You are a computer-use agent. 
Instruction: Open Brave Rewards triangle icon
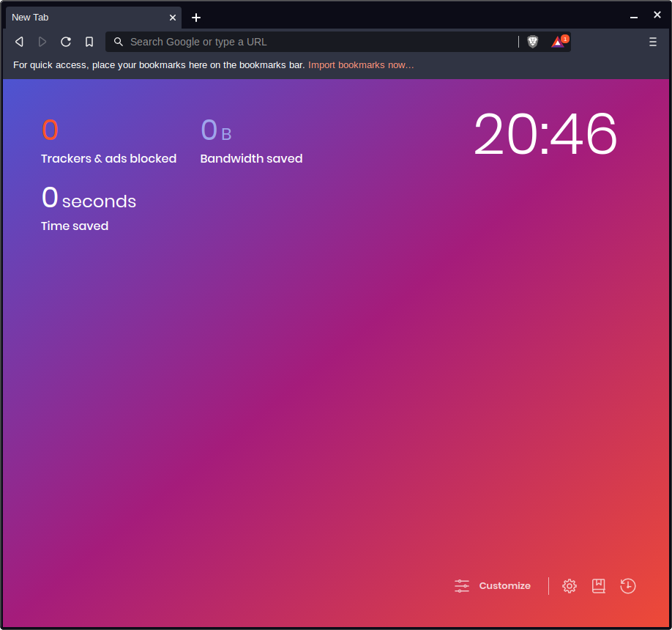tap(558, 42)
